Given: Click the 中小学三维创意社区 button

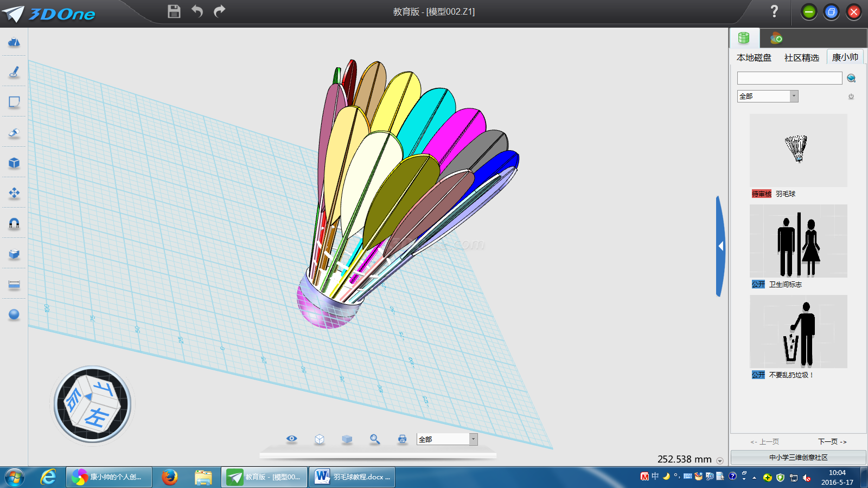Looking at the screenshot, I should click(x=798, y=457).
